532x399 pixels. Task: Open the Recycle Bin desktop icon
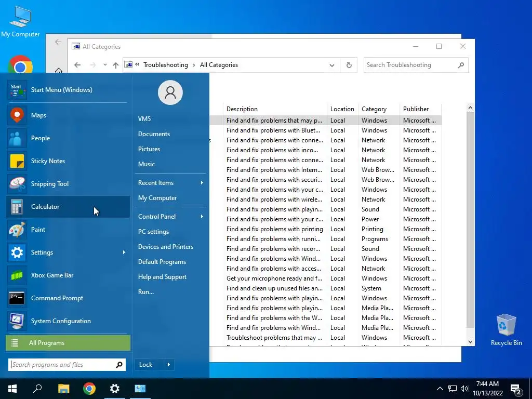[x=506, y=330]
